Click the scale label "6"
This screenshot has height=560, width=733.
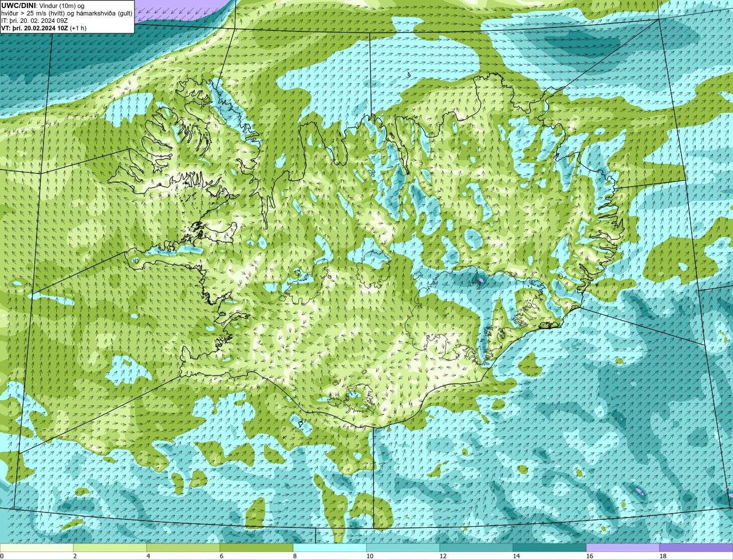(222, 556)
